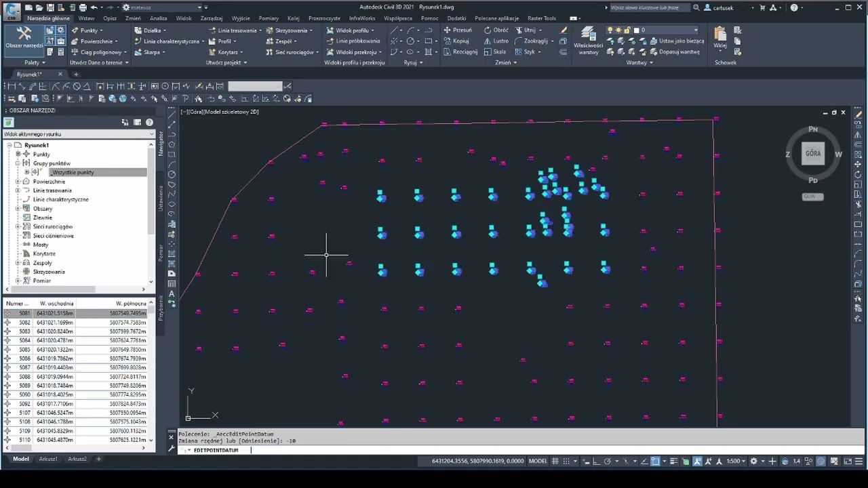Select the Skala (scale) tool
Image resolution: width=868 pixels, height=488 pixels.
tap(495, 52)
